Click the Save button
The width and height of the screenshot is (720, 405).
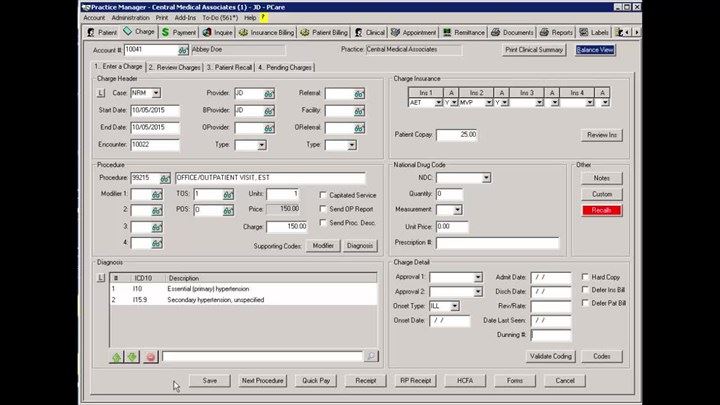pyautogui.click(x=210, y=381)
